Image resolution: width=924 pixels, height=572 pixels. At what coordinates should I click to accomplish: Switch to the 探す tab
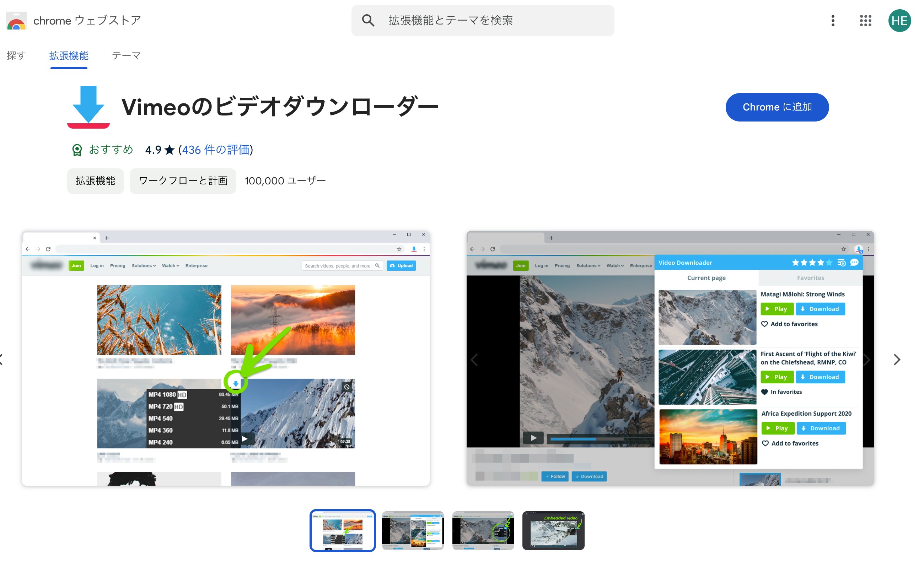point(16,56)
